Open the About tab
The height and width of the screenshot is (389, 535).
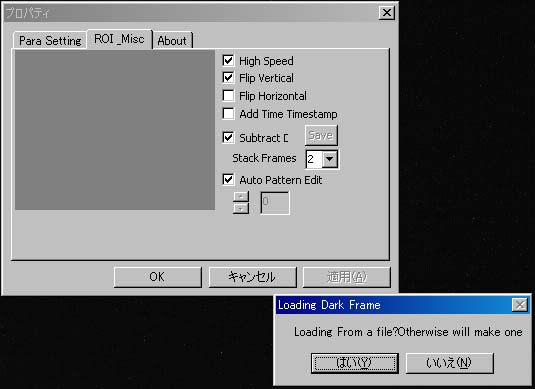pyautogui.click(x=172, y=41)
